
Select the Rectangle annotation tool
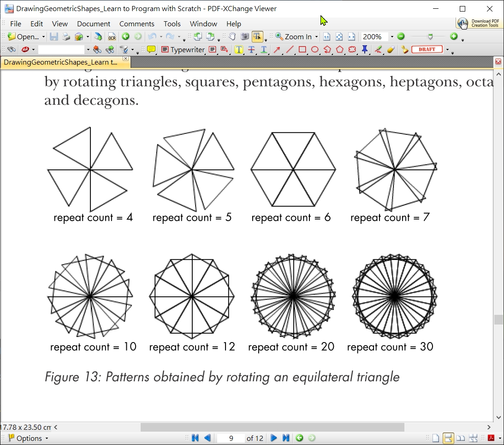(302, 49)
